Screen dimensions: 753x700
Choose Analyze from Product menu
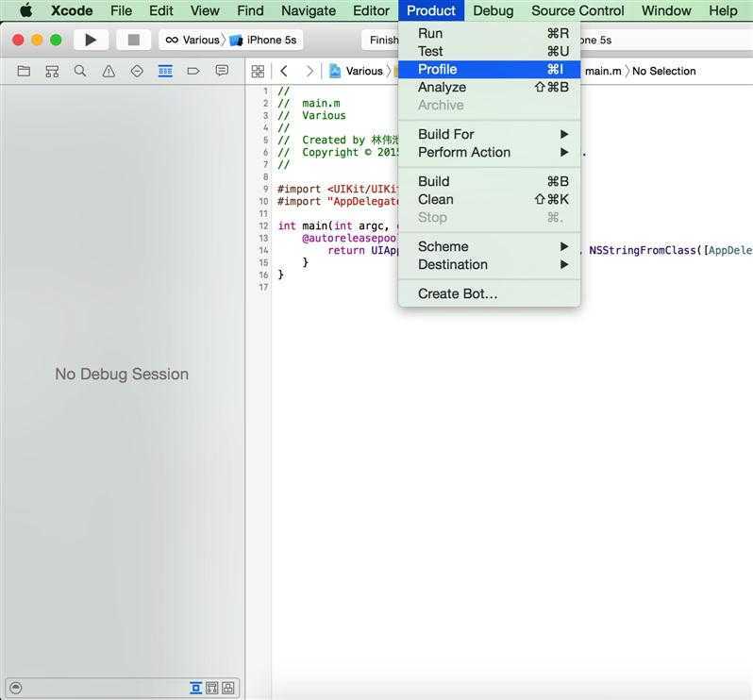pos(490,87)
